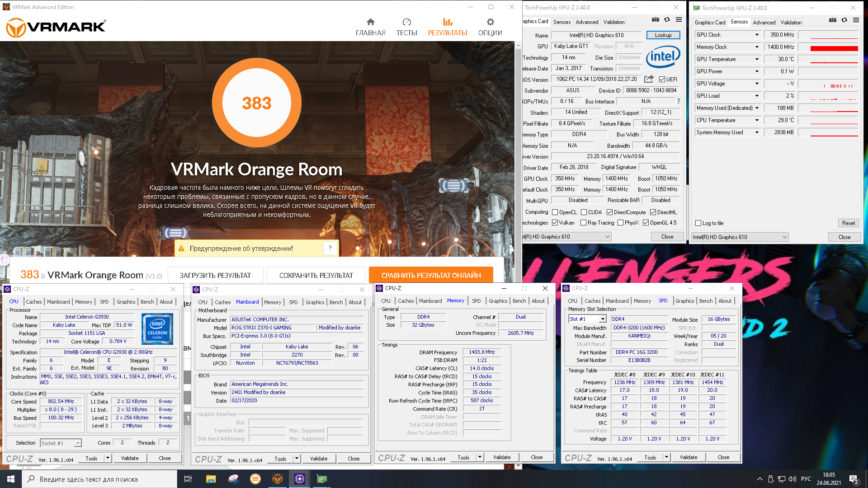Click the Memory Clock sensor graph
This screenshot has width=868, height=488.
coord(828,47)
